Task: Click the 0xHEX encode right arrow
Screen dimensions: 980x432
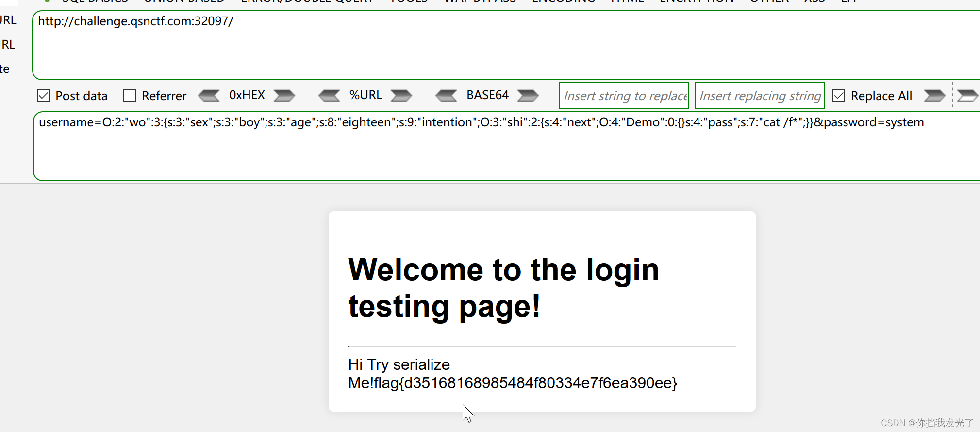Action: (284, 96)
